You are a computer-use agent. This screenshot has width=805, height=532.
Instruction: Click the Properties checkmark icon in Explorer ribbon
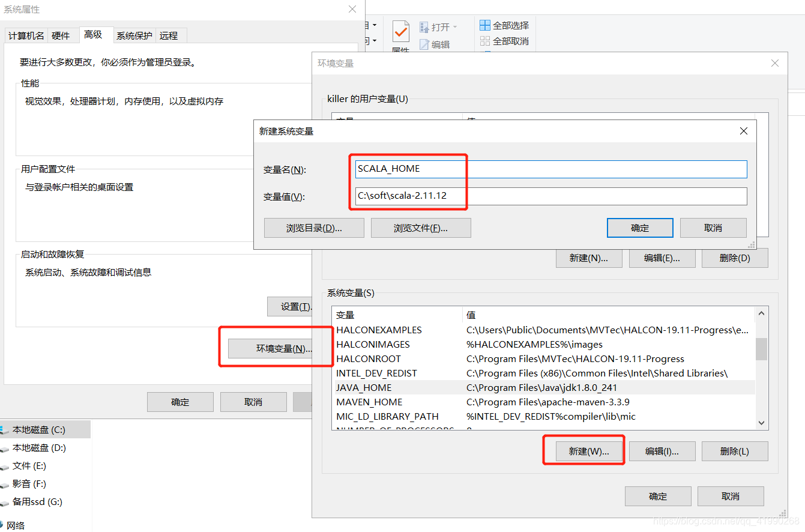click(x=400, y=32)
